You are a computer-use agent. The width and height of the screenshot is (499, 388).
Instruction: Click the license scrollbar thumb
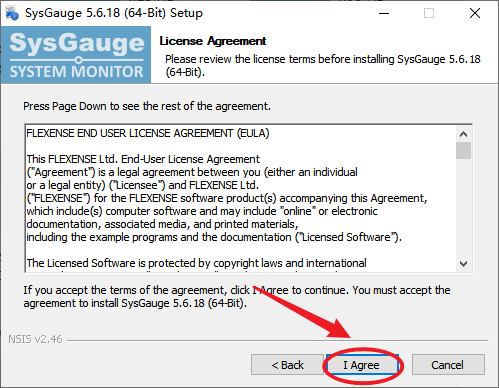click(463, 151)
